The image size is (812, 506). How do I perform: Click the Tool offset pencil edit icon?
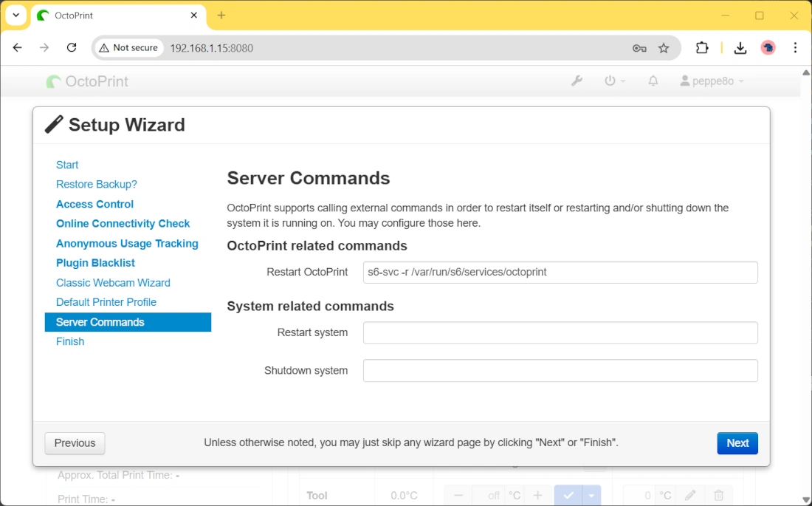689,496
